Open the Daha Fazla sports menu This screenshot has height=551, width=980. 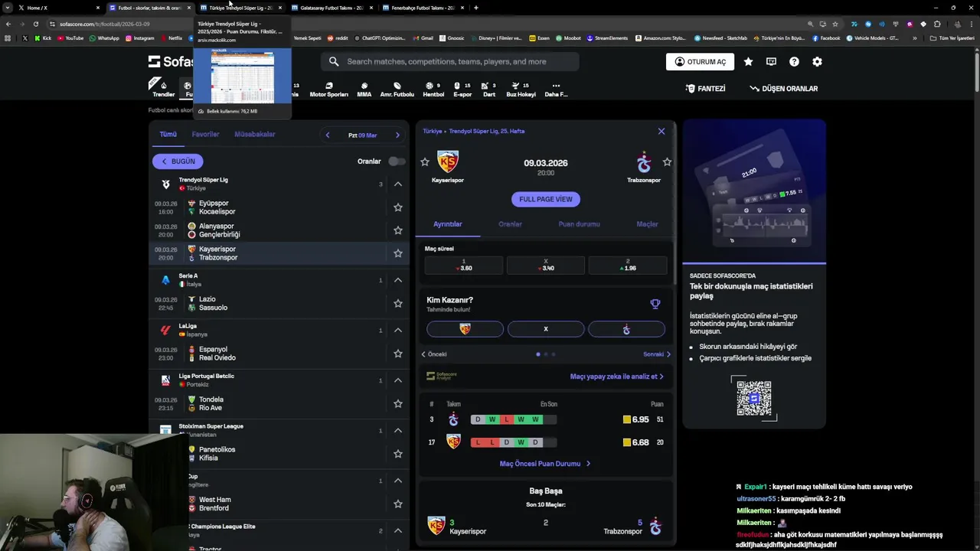tap(556, 90)
